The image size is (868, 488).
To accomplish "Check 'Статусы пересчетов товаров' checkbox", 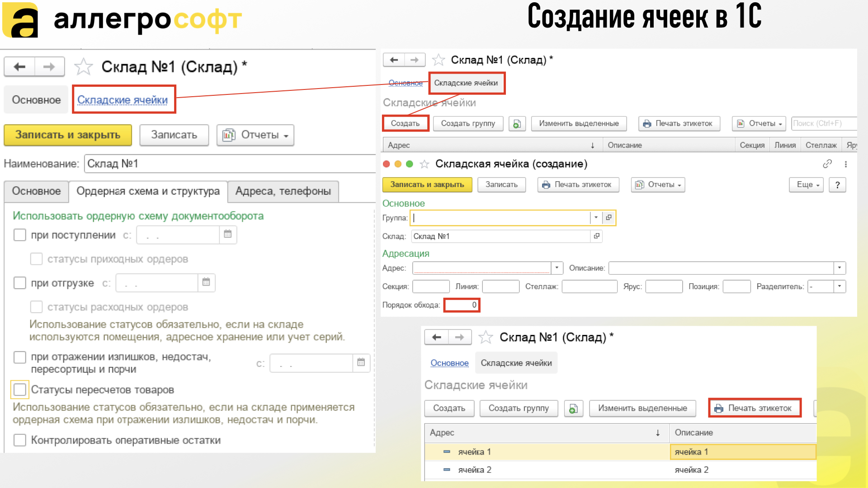I will click(20, 389).
